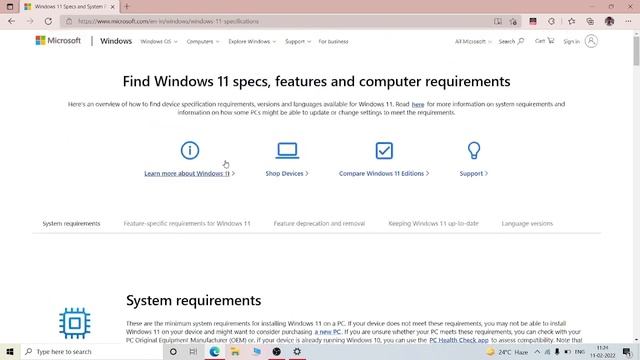Screen dimensions: 640x360
Task: Click the info circle icon
Action: pos(190,150)
